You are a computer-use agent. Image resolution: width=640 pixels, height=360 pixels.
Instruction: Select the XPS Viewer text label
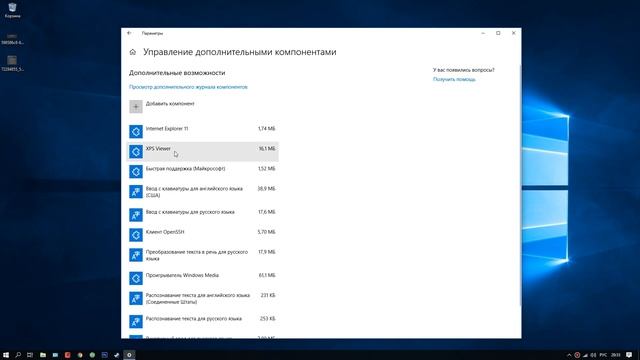tap(158, 149)
